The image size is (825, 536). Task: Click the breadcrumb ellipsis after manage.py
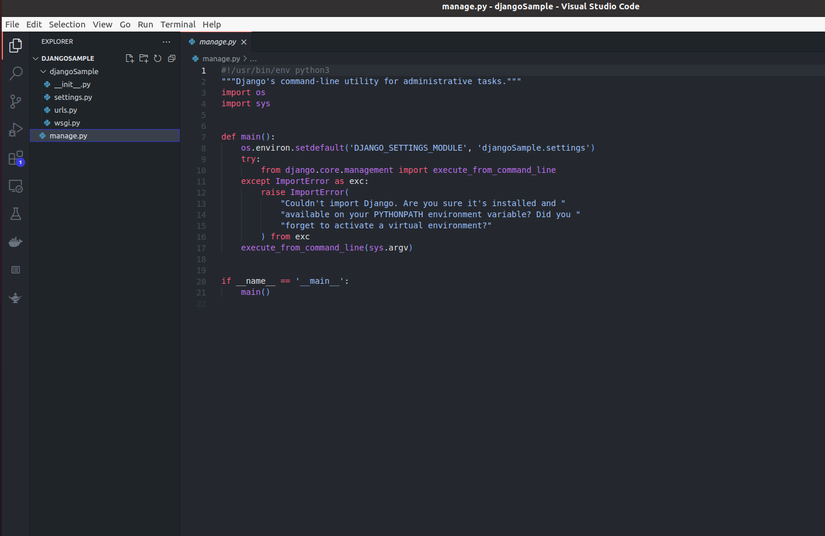(x=253, y=59)
